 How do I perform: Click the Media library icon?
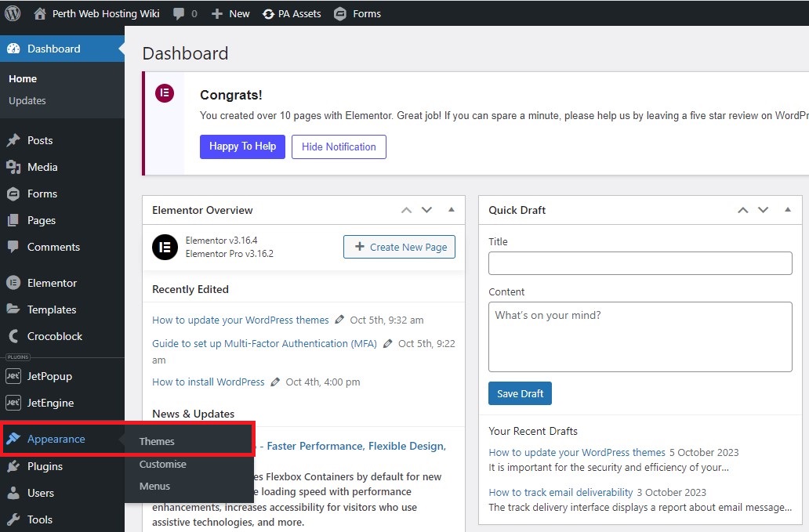coord(13,167)
